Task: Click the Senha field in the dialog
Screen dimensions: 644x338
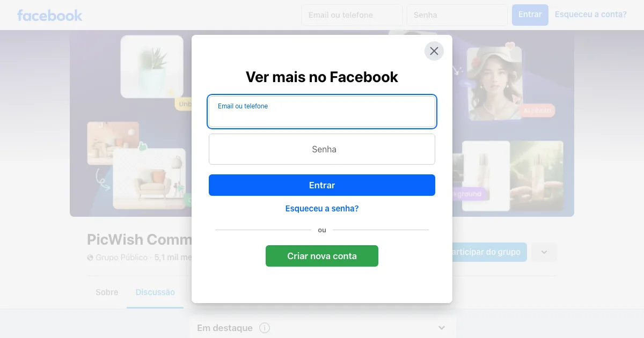Action: pyautogui.click(x=322, y=149)
